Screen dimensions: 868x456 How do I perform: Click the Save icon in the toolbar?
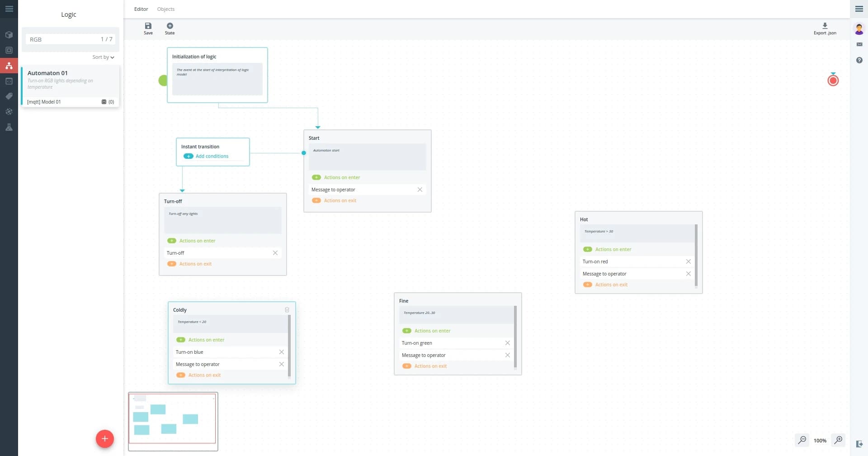tap(148, 26)
